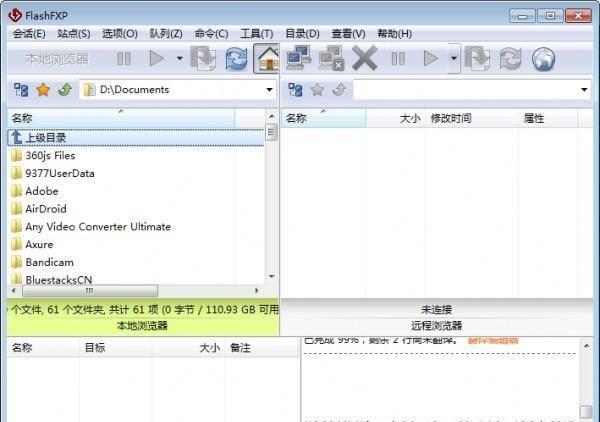Click local list vertical scrollbar down arrow
The width and height of the screenshot is (600, 422).
(271, 276)
